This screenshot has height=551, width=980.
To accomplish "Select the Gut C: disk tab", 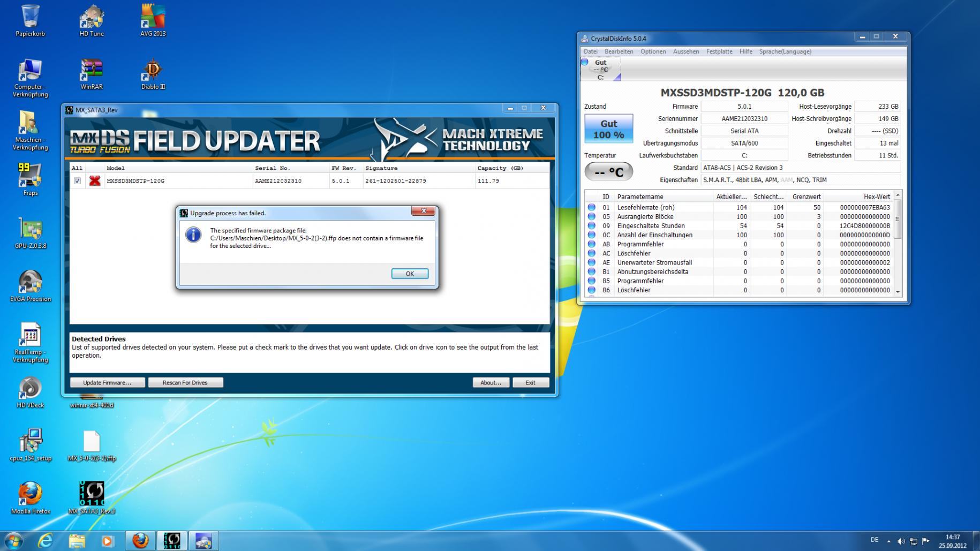I will coord(601,69).
